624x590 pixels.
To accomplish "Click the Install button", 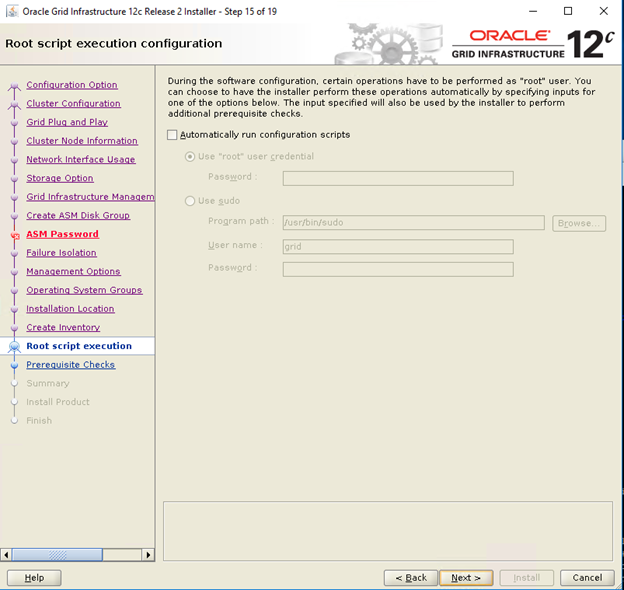I will tap(526, 578).
